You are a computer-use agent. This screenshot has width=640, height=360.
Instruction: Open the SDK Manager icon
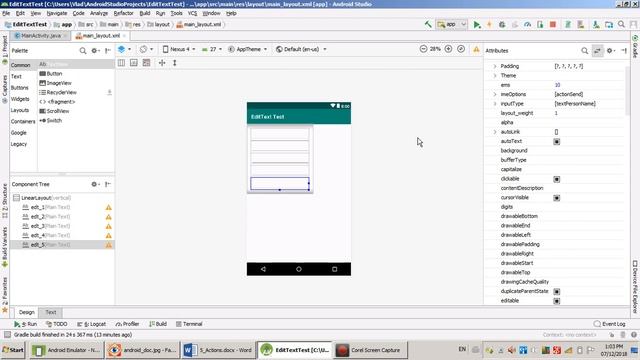click(x=596, y=24)
